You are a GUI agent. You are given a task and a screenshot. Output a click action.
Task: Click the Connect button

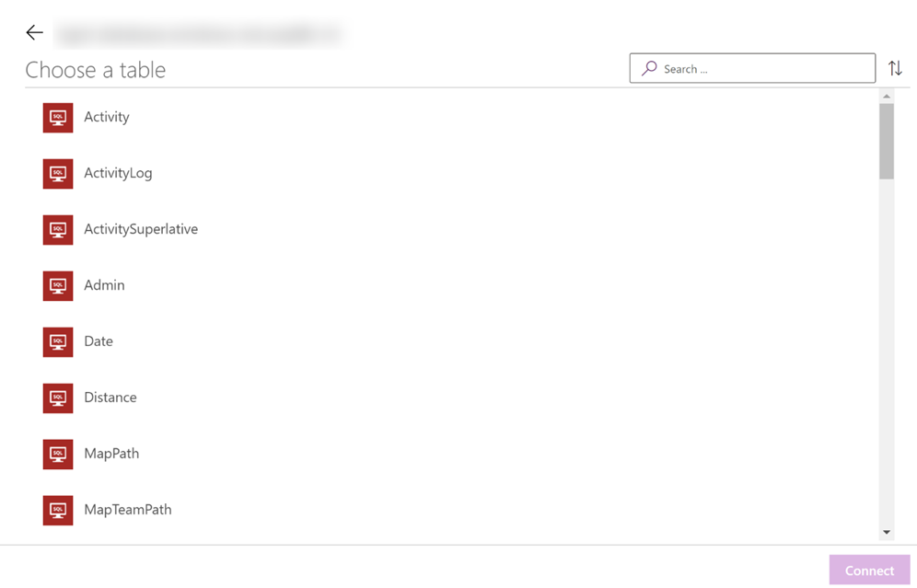coord(869,571)
